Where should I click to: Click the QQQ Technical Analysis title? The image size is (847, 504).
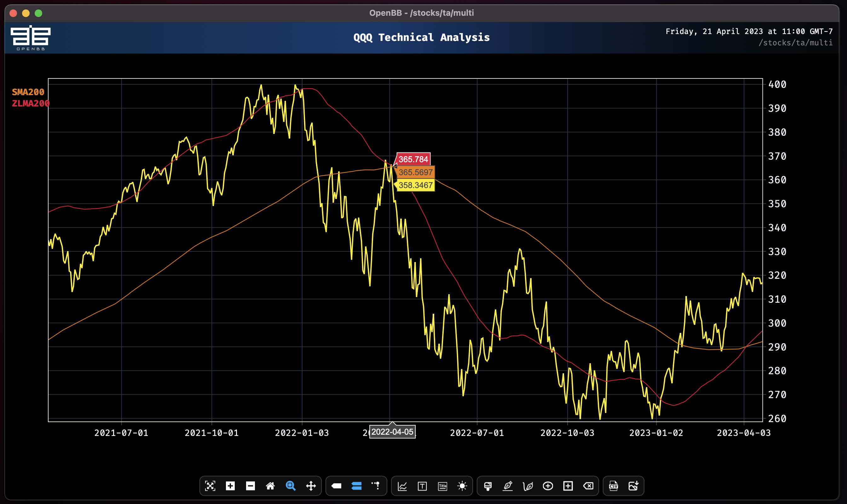pos(422,37)
